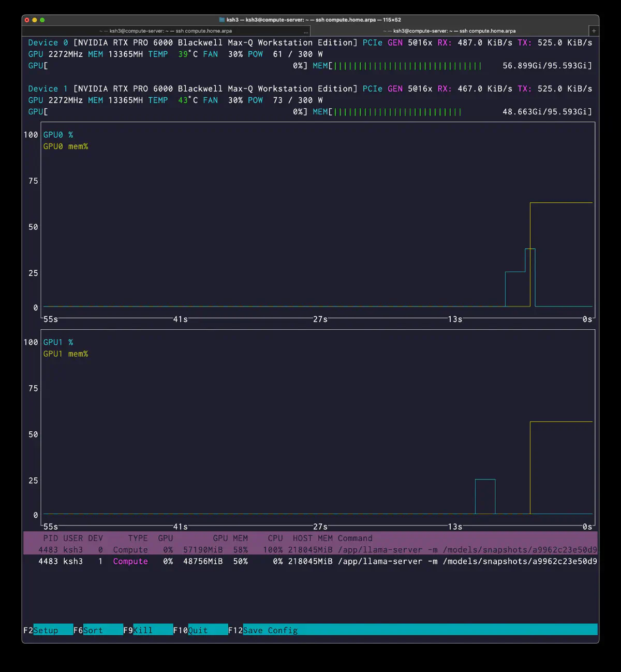Screen dimensions: 621x672
Task: Click the F10 Quit function key
Action: pos(200,630)
